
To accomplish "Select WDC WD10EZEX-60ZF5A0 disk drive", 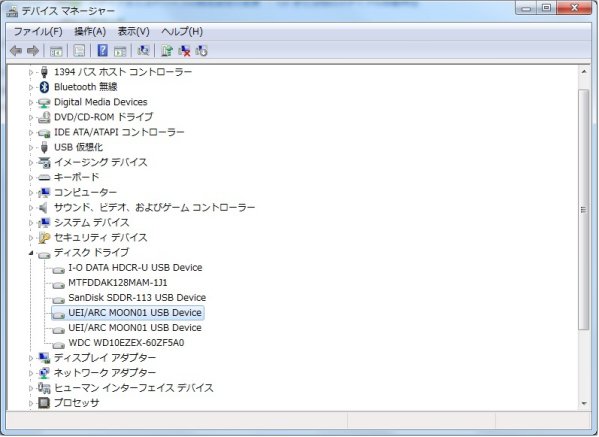I will click(126, 343).
